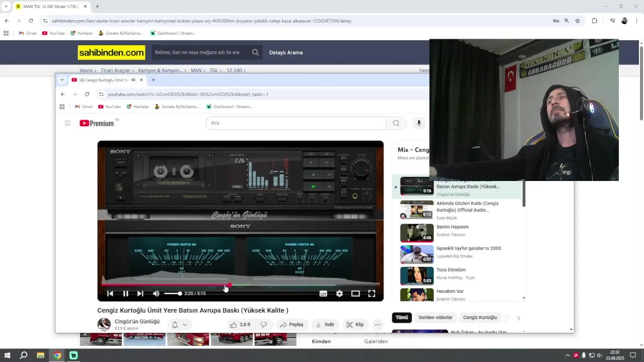Share the video with Paylaş

(292, 325)
